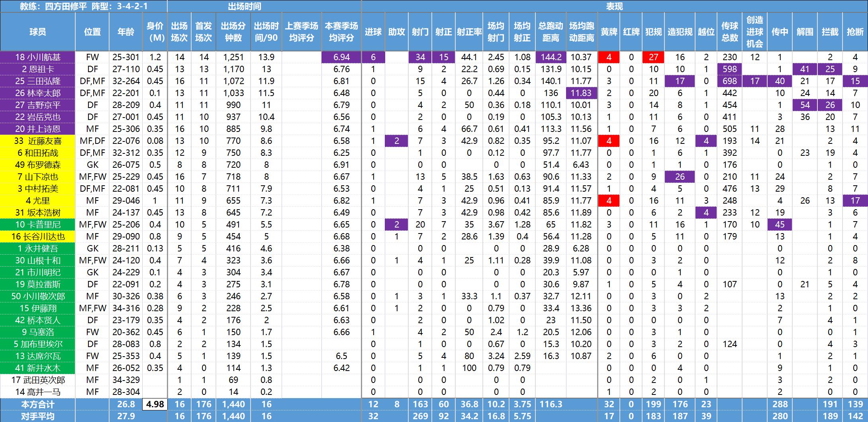The height and width of the screenshot is (422, 868).
Task: Click the 球员 column header
Action: coord(38,32)
